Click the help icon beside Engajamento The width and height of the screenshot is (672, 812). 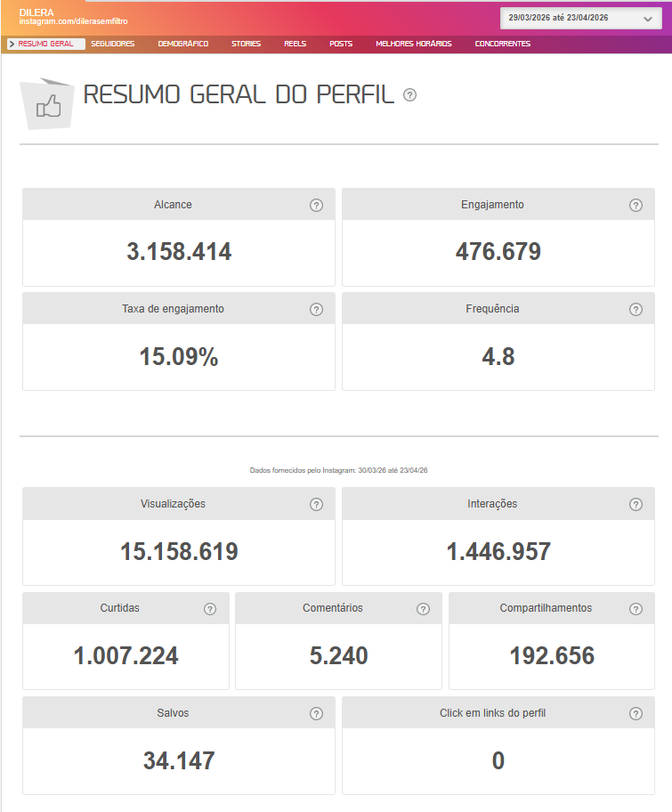click(636, 205)
